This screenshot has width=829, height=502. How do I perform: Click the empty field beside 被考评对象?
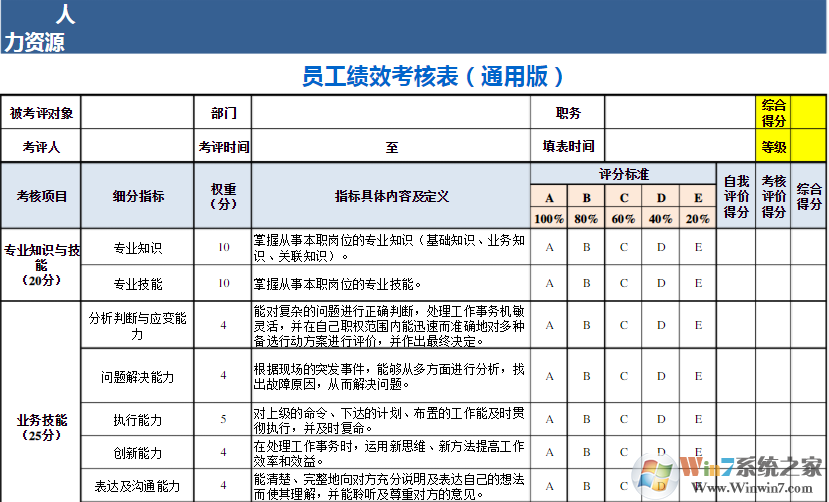(137, 113)
